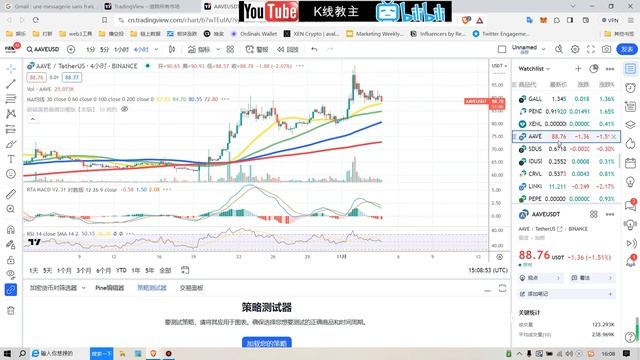Select the LINK row in the Watchlist
Viewport: 640px width, 360px height.
click(x=566, y=186)
